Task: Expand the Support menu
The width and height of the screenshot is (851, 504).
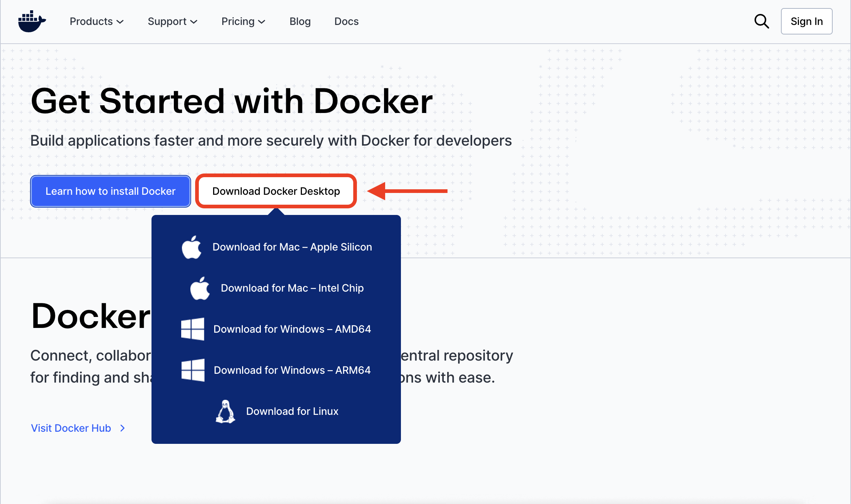Action: click(172, 21)
